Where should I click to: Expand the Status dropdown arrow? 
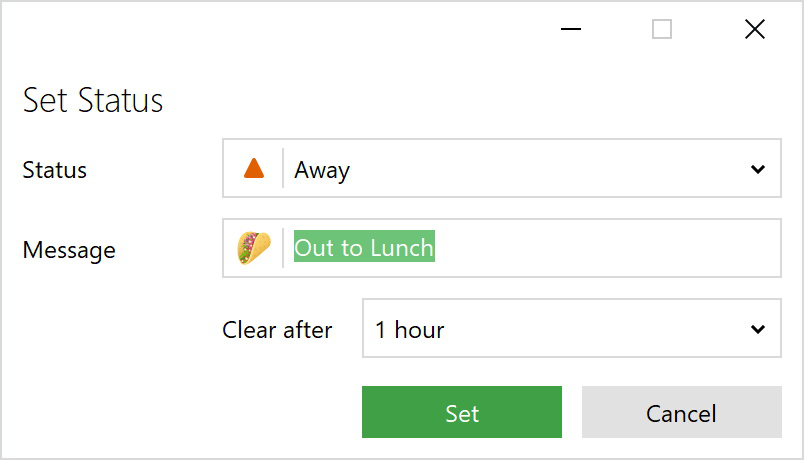point(757,169)
